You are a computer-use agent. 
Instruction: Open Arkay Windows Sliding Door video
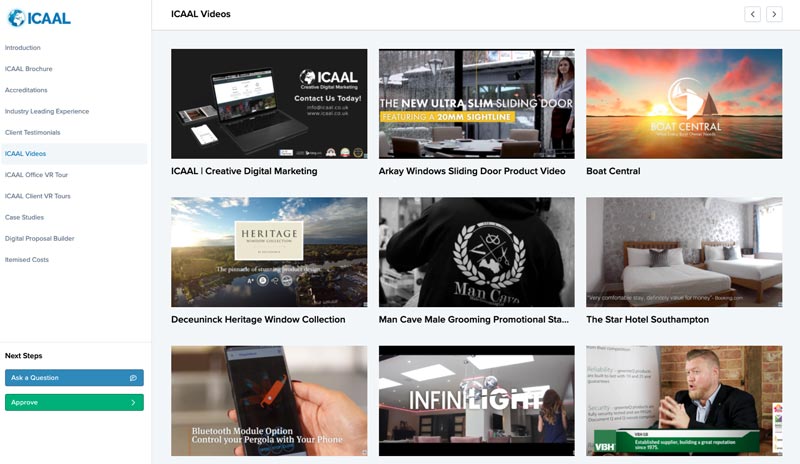(477, 104)
